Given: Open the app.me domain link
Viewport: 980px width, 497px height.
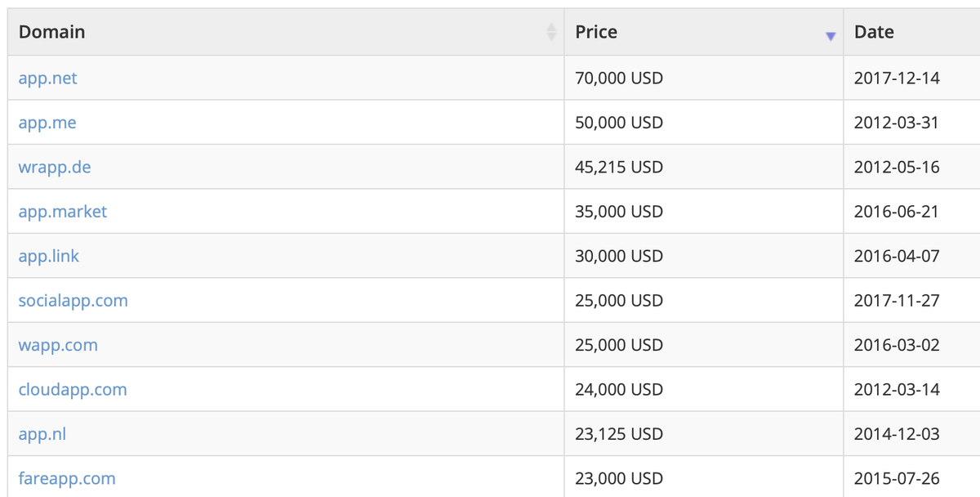Looking at the screenshot, I should coord(47,123).
